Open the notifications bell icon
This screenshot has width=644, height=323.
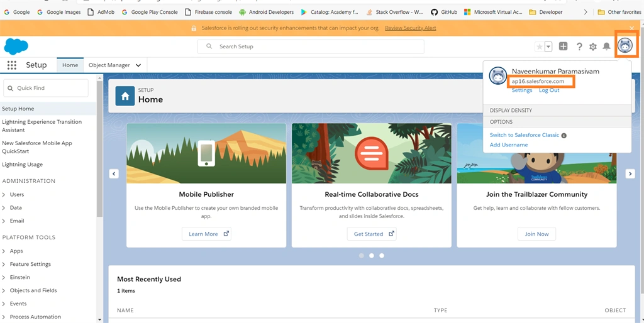tap(606, 47)
